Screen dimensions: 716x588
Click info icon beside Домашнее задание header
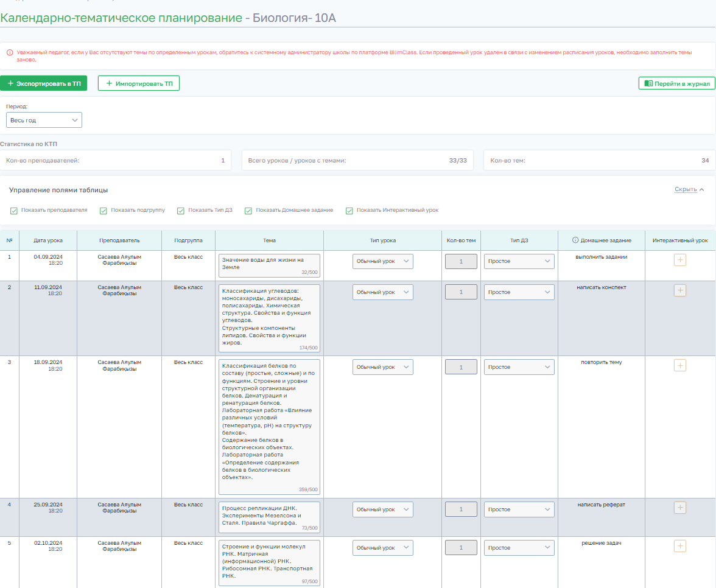click(575, 240)
